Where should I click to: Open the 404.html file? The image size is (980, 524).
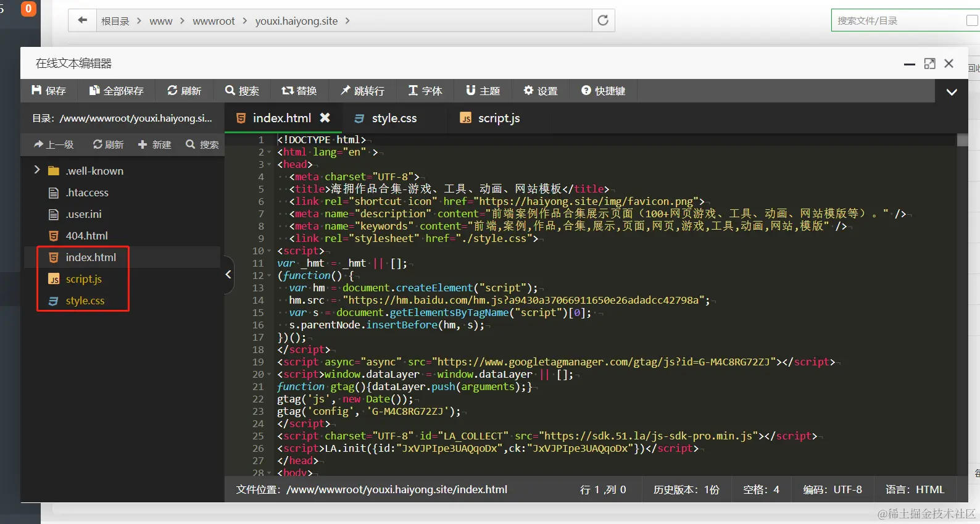click(86, 236)
